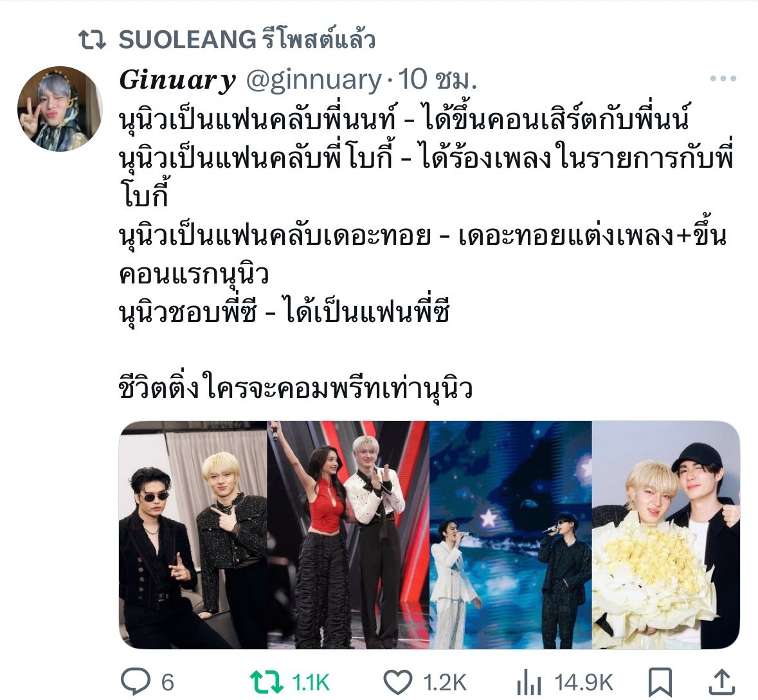Click the @ginnuary handle
Image resolution: width=758 pixels, height=700 pixels.
pos(314,80)
